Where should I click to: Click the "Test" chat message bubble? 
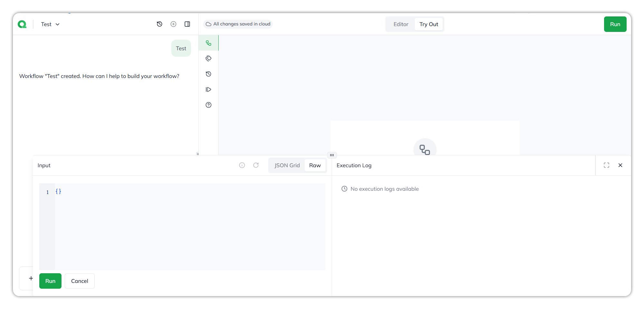[x=181, y=48]
